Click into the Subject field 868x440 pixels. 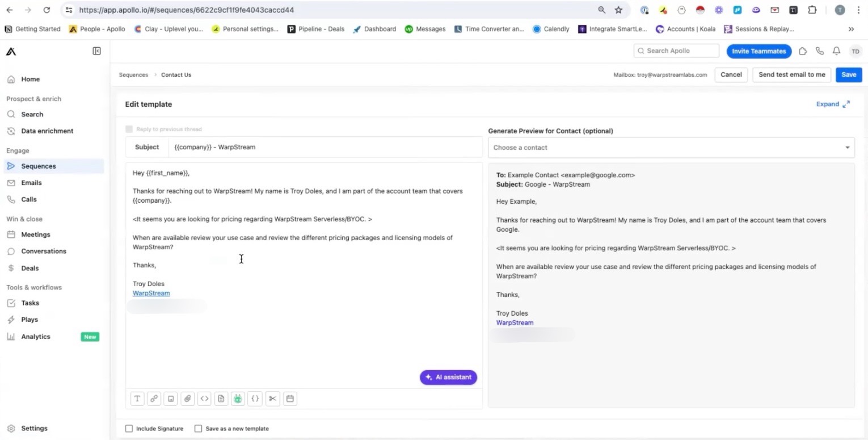[325, 147]
